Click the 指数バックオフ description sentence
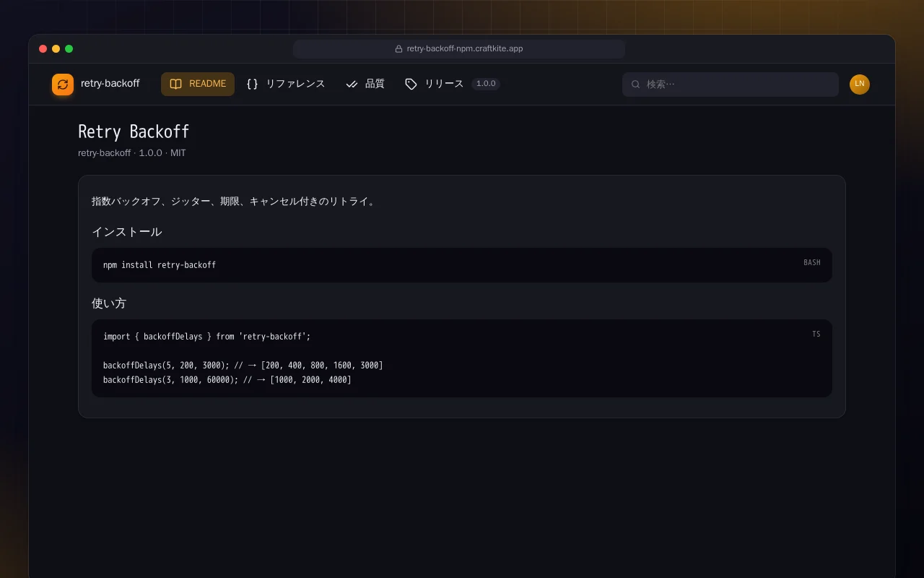924x578 pixels. click(x=235, y=202)
